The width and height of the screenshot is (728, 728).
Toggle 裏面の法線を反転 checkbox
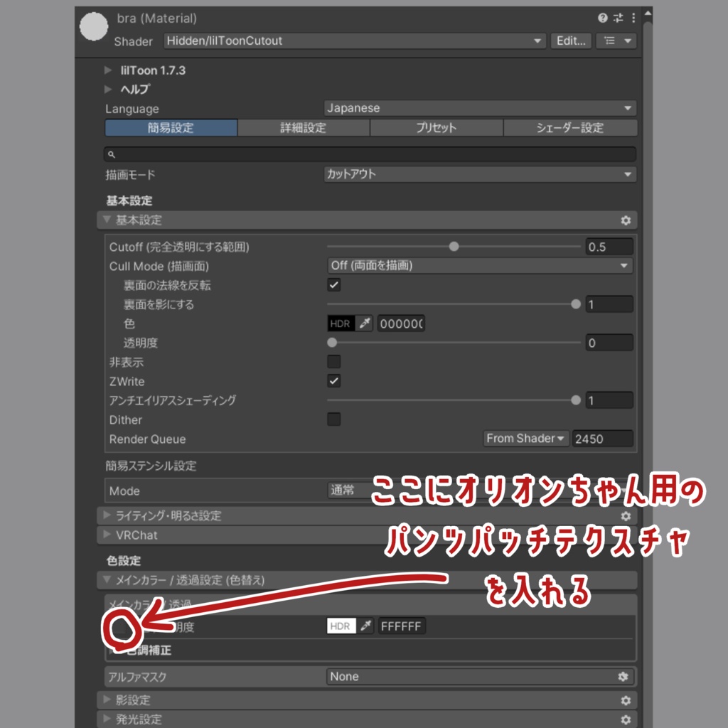pos(334,284)
